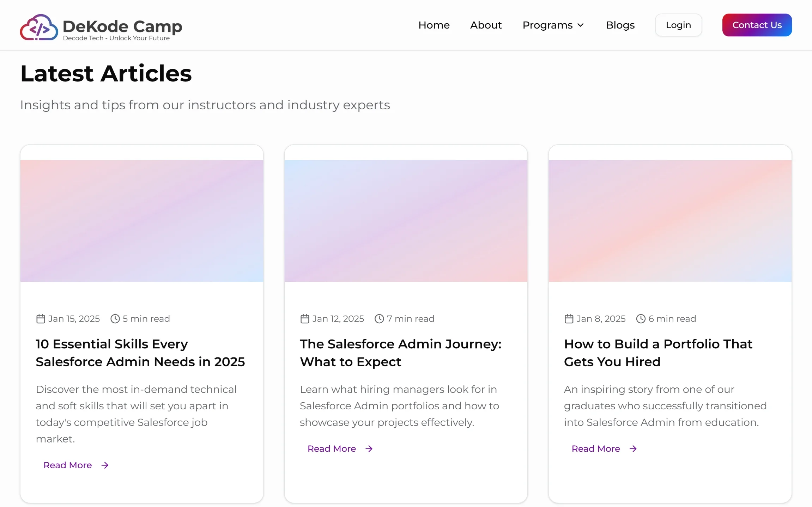Go to the Home page

click(x=434, y=25)
